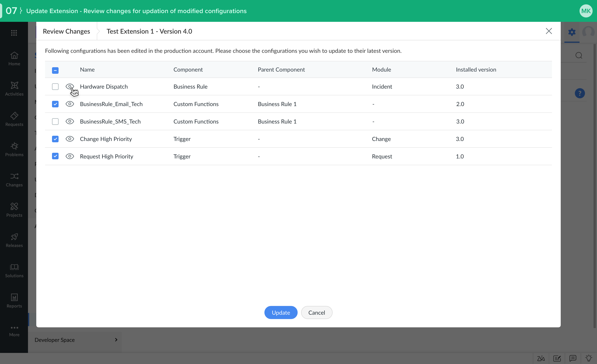Screen dimensions: 597x364
Task: Click the Business Rule component cell
Action: coord(190,86)
